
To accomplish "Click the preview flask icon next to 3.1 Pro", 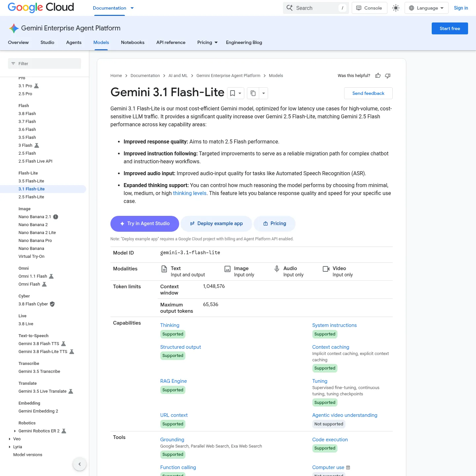I will tap(37, 86).
